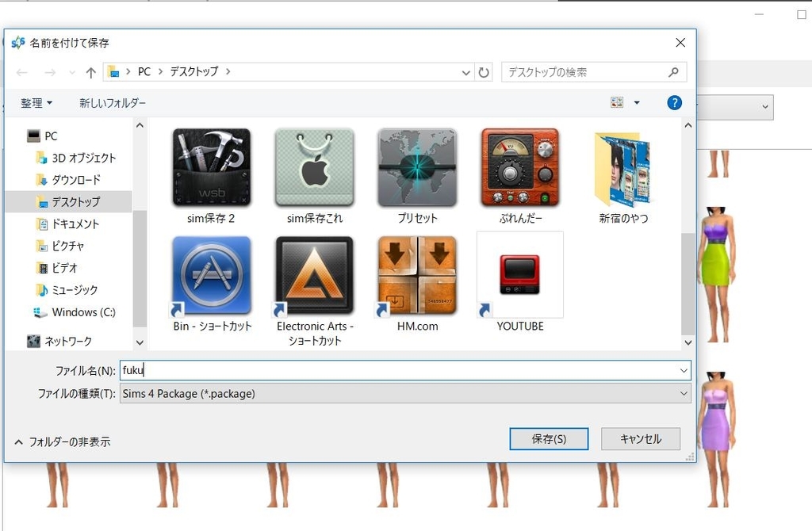The width and height of the screenshot is (812, 531).
Task: Click the file list scrollbar thumb
Action: (x=688, y=284)
